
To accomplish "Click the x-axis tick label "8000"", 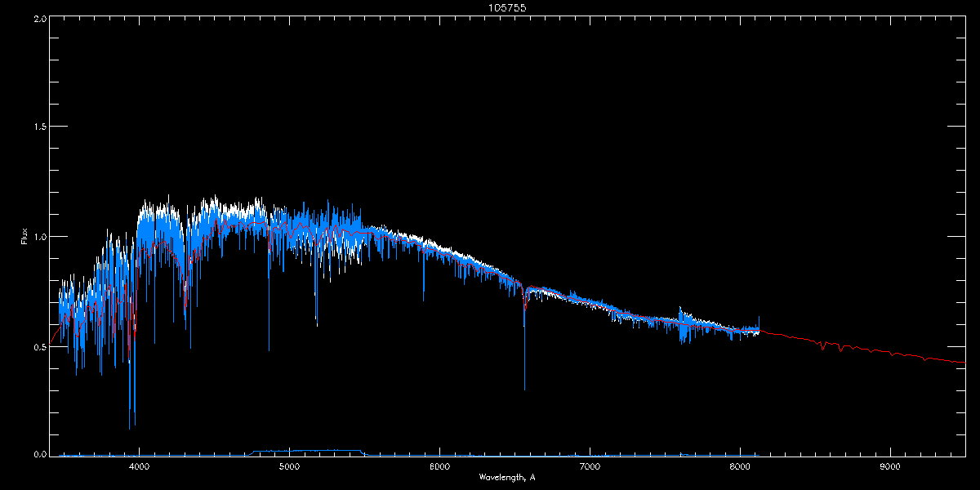I will click(740, 467).
